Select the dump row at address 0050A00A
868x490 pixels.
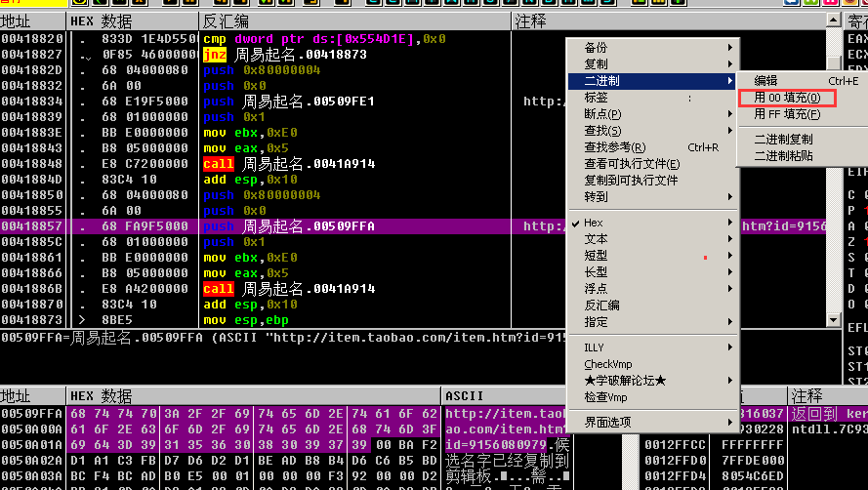point(282,429)
